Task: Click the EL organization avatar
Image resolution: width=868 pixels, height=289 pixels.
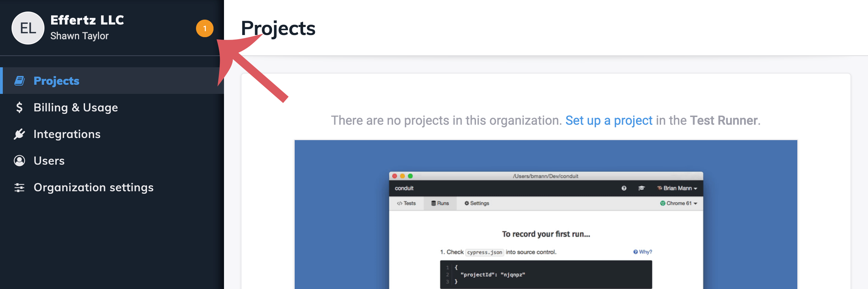Action: click(x=28, y=28)
